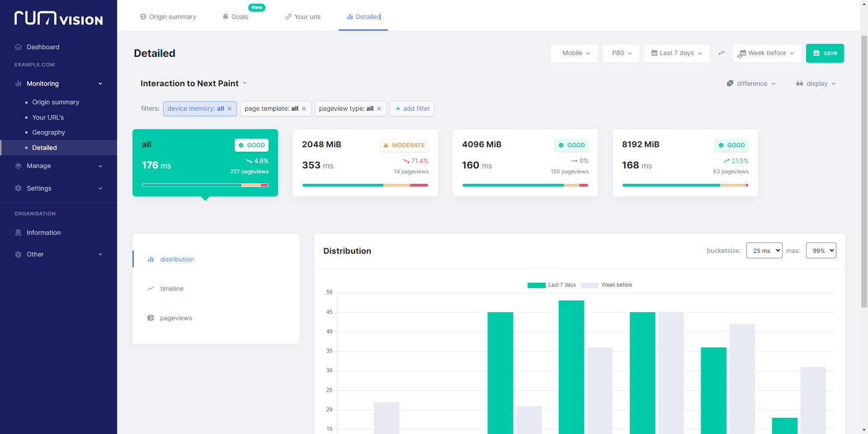The image size is (868, 434).
Task: Select the 2048 MiB memory card
Action: click(x=365, y=163)
